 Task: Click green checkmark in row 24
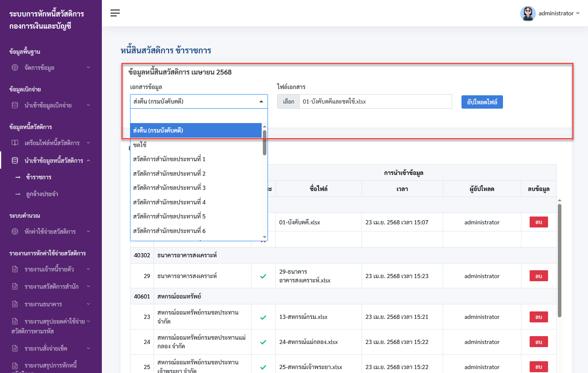coord(263,342)
